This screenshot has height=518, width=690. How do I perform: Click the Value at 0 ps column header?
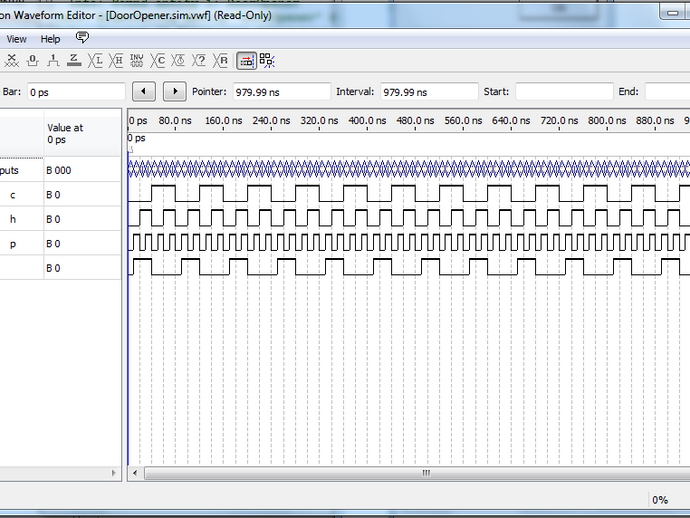(82, 133)
